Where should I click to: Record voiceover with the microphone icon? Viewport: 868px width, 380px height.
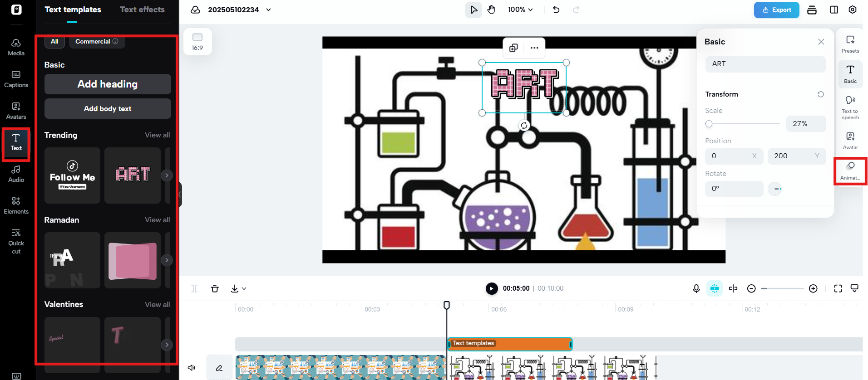pos(696,288)
